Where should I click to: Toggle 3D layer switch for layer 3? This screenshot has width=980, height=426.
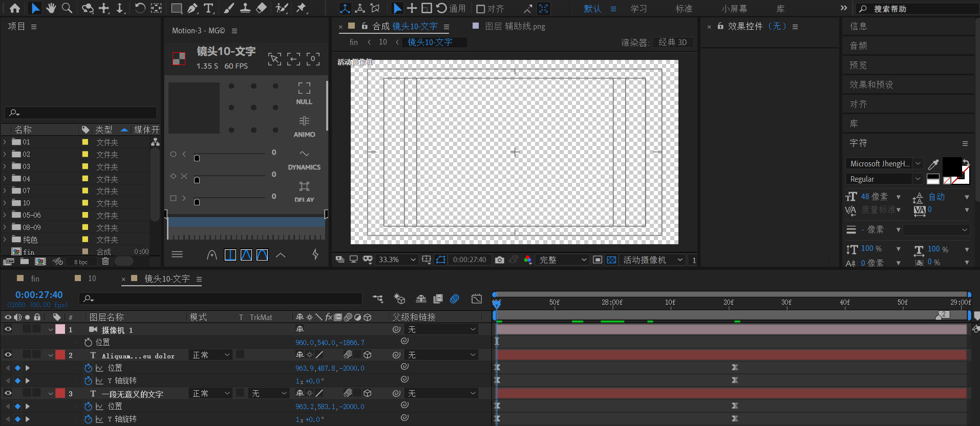(x=367, y=393)
